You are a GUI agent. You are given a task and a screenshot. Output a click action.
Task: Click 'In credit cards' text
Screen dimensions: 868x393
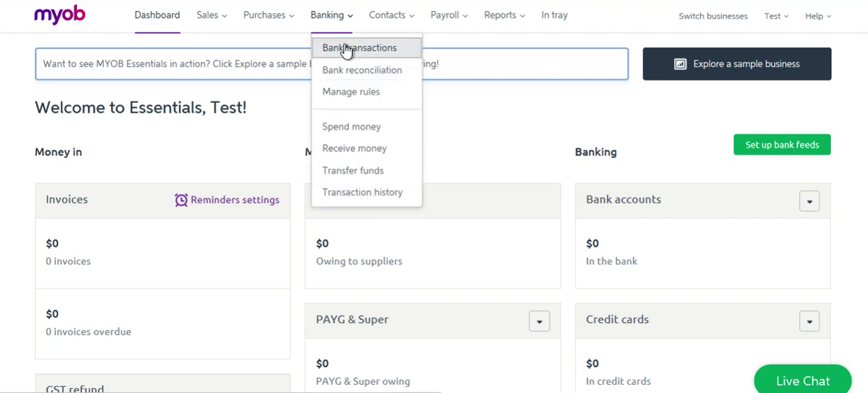click(x=618, y=381)
